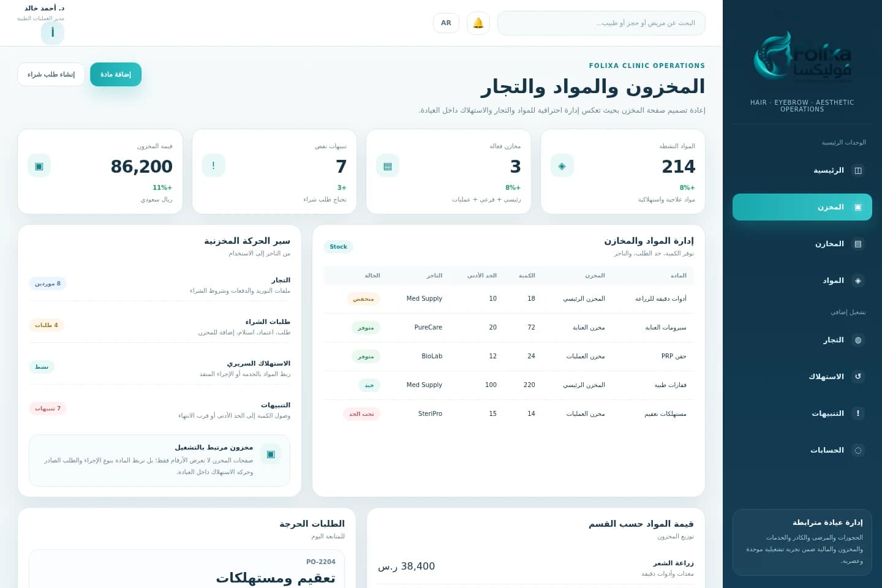Click the المواد sidebar diamond icon
882x588 pixels.
(x=858, y=281)
